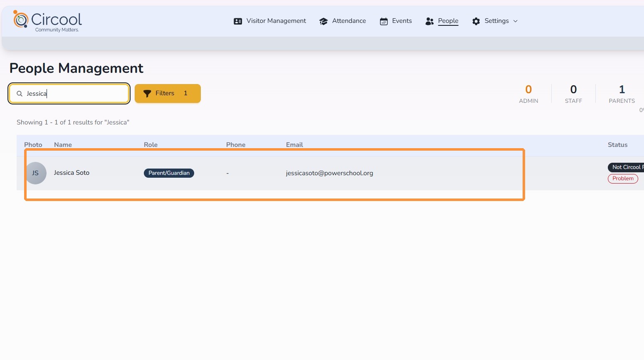The height and width of the screenshot is (360, 644).
Task: Click the People group icon
Action: pos(429,21)
